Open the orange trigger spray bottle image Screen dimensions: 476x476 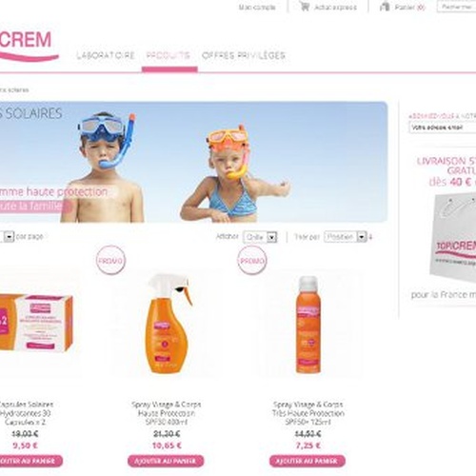click(167, 324)
